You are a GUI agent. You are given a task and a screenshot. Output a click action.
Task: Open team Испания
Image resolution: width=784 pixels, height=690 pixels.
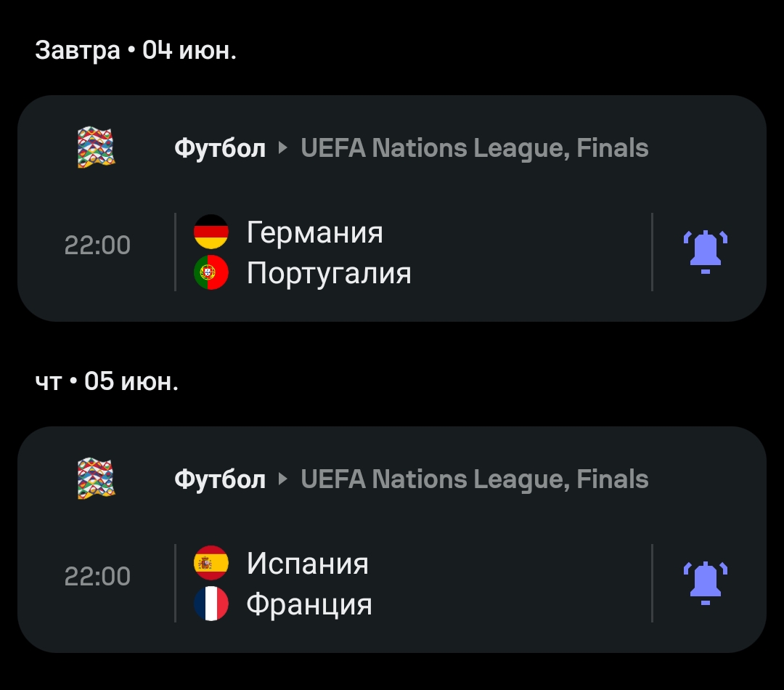[x=308, y=564]
